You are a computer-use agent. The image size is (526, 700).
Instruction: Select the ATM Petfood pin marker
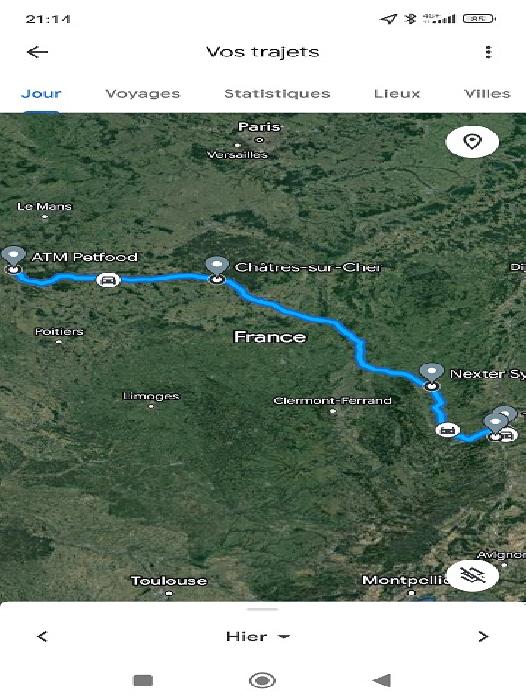[13, 257]
